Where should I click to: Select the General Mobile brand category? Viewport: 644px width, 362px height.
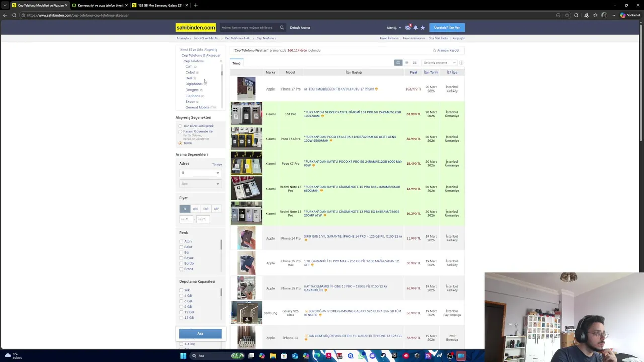[x=197, y=107]
